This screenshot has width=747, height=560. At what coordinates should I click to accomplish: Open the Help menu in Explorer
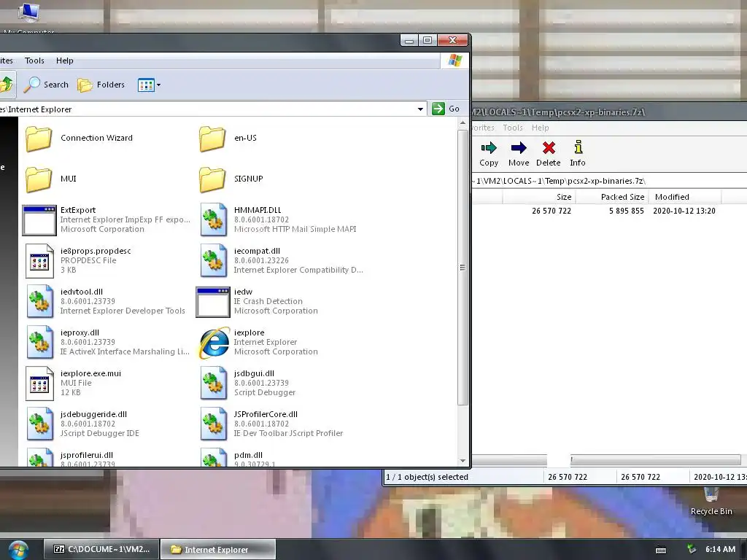click(x=65, y=61)
